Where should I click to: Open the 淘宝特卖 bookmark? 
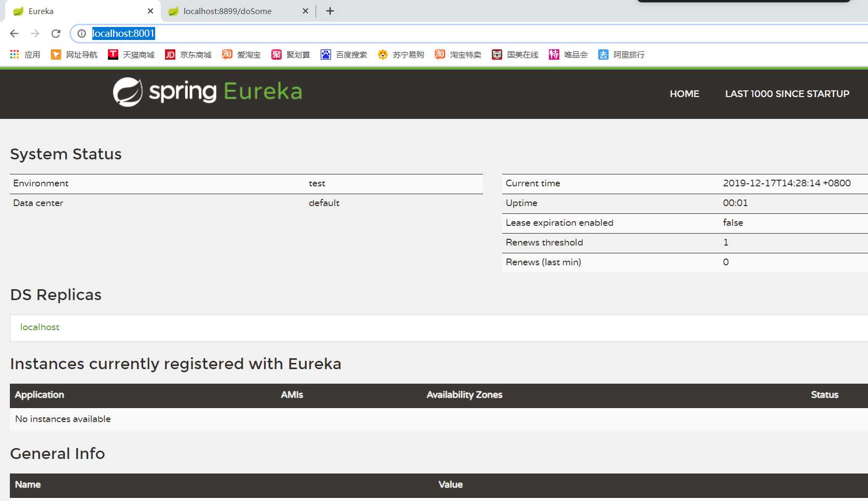pos(458,55)
